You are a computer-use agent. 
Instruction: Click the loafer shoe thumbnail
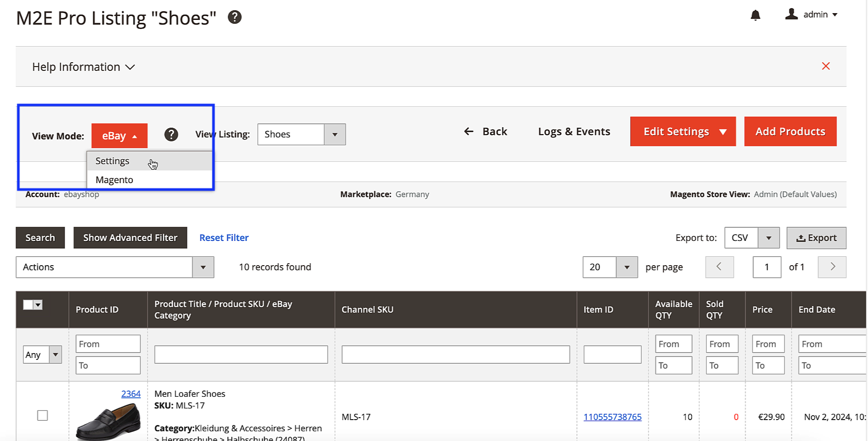108,422
